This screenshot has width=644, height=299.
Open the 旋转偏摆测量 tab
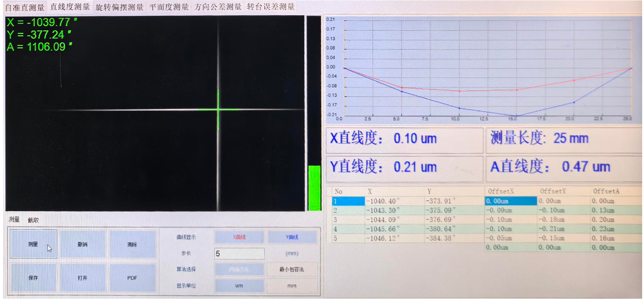click(x=119, y=7)
